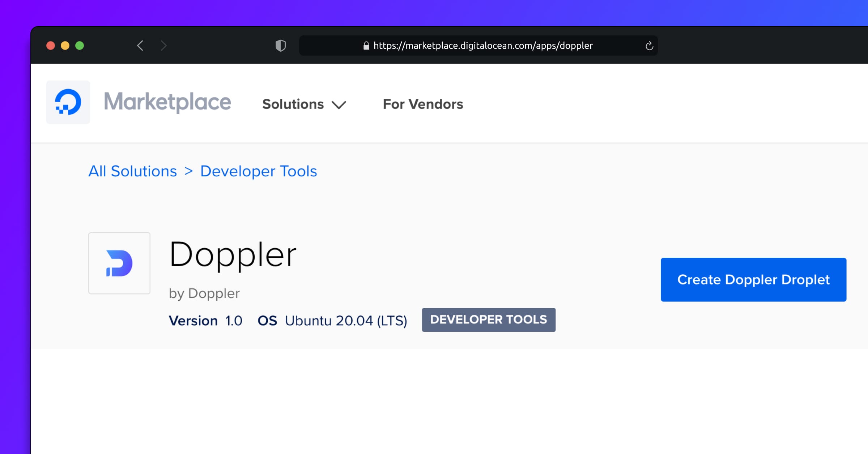The height and width of the screenshot is (454, 868).
Task: Click the browser forward arrow
Action: pyautogui.click(x=163, y=46)
